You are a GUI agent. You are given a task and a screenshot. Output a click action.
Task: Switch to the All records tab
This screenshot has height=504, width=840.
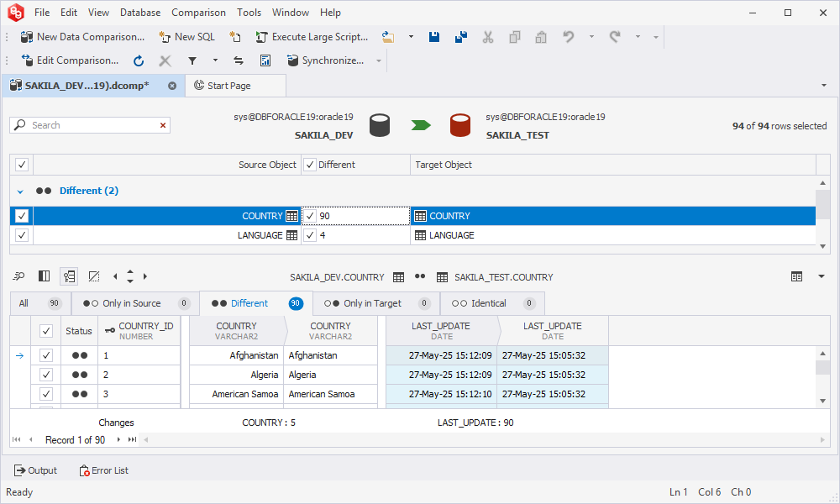click(x=40, y=303)
